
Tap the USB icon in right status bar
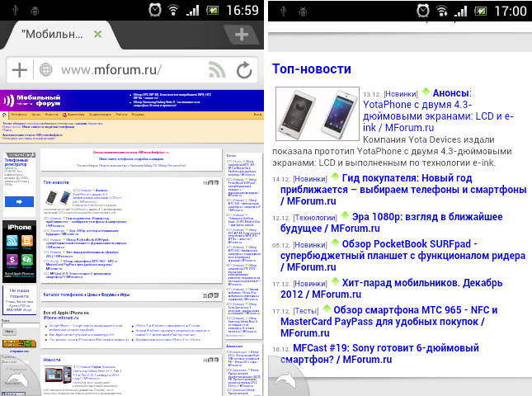click(x=283, y=12)
